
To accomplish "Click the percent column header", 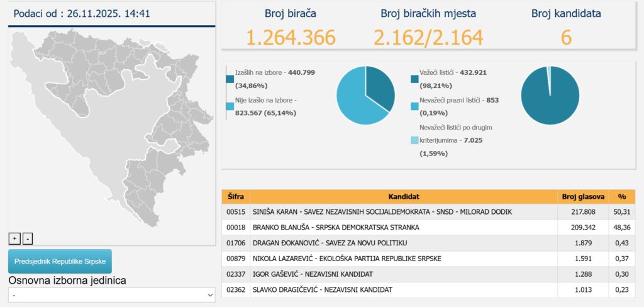I will (x=622, y=196).
